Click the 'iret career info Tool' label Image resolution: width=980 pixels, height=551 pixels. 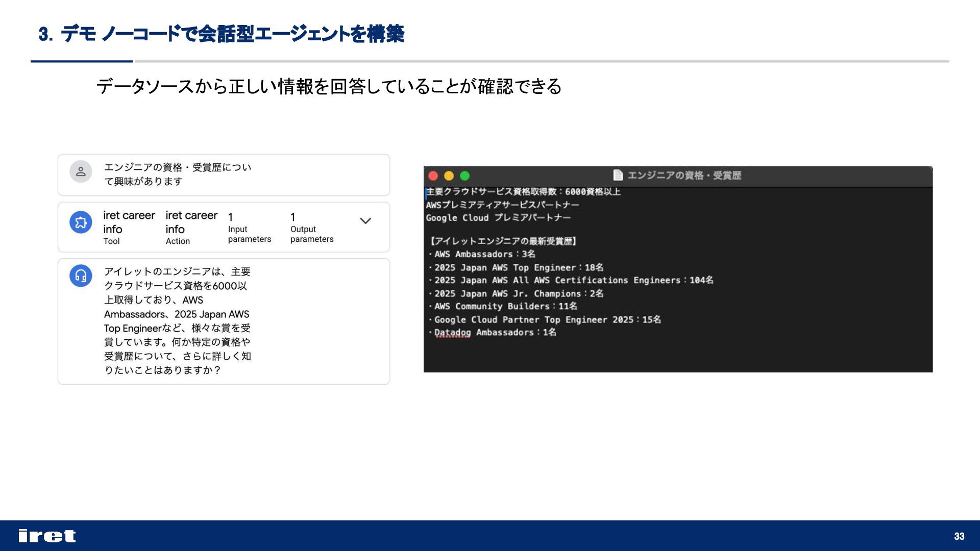tap(129, 228)
